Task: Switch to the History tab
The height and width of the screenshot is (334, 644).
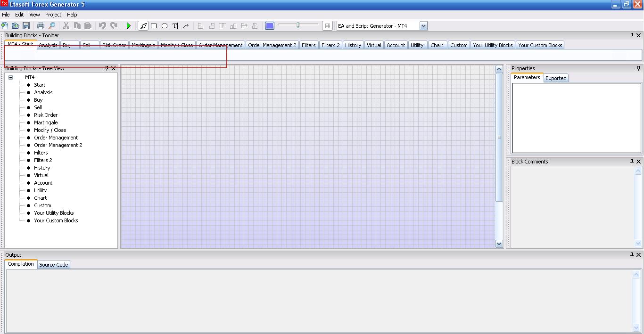Action: coord(353,45)
